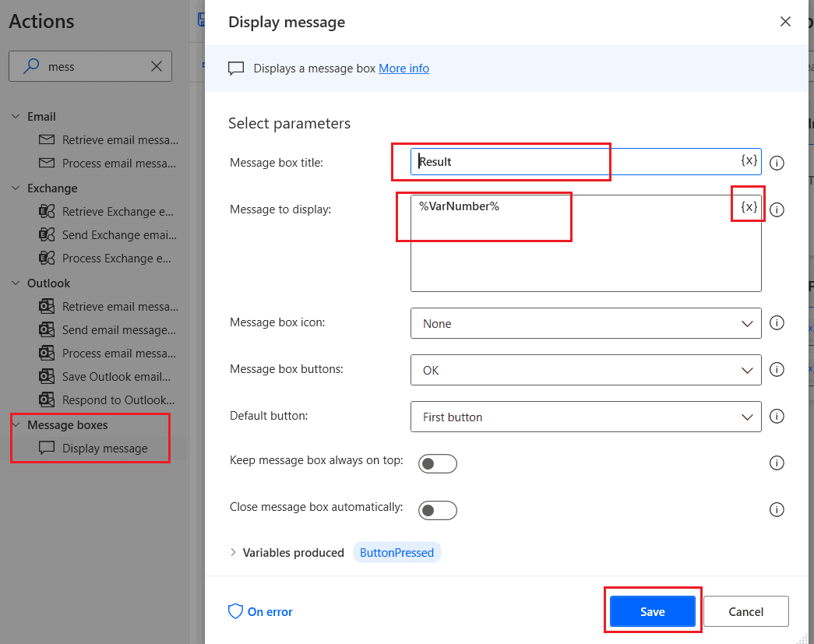Open the variable picker for Message to display
814x644 pixels.
748,206
